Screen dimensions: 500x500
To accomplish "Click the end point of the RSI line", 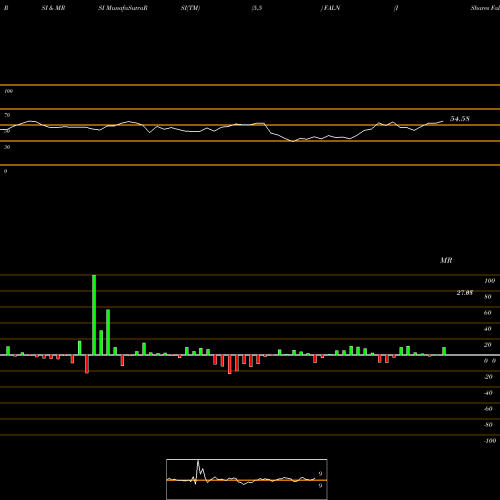I will point(443,121).
